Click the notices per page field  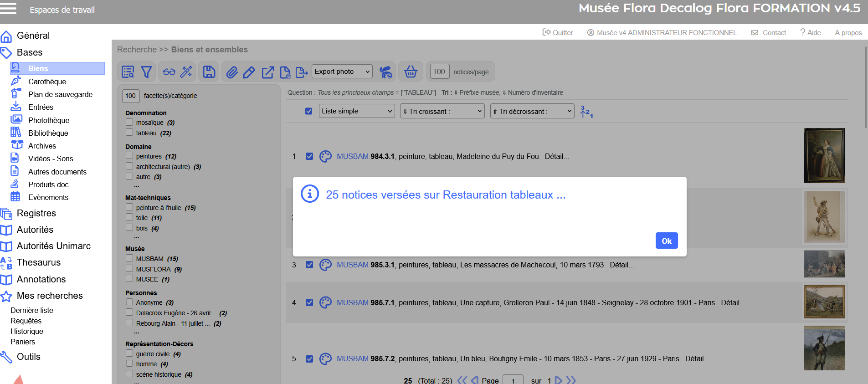click(439, 72)
